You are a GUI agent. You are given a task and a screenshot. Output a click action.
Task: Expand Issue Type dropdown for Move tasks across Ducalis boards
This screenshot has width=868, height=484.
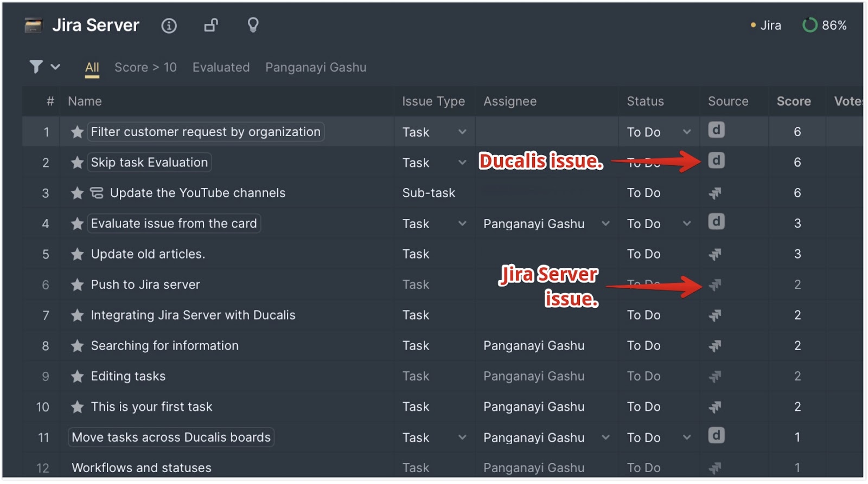462,437
